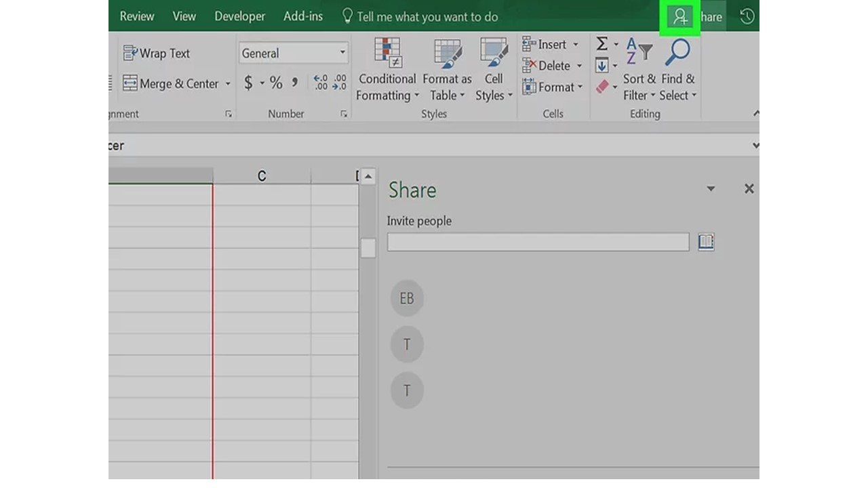Open the Developer tab

[239, 16]
